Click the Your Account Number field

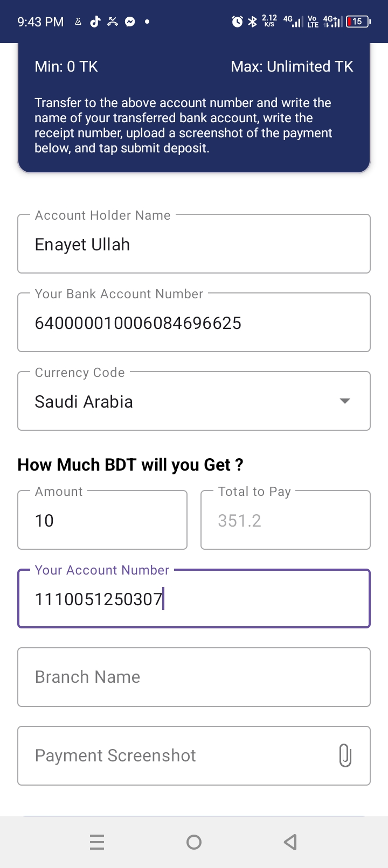(194, 599)
